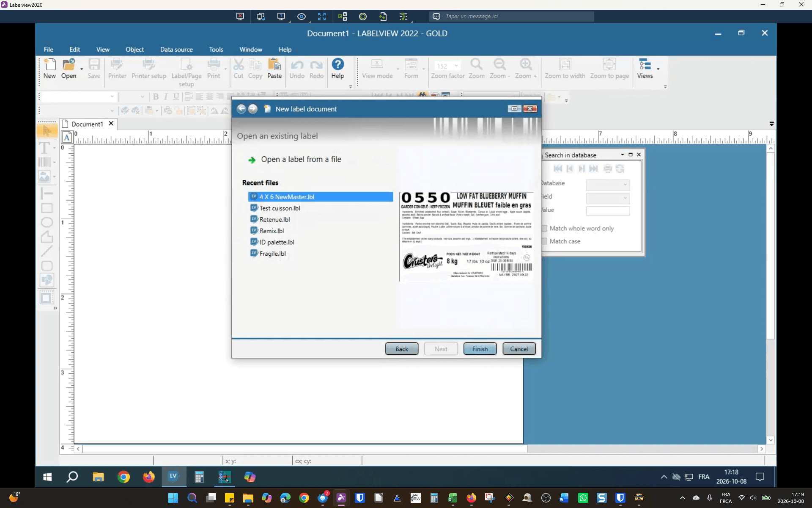Open the Tools menu
Image resolution: width=812 pixels, height=508 pixels.
[216, 50]
